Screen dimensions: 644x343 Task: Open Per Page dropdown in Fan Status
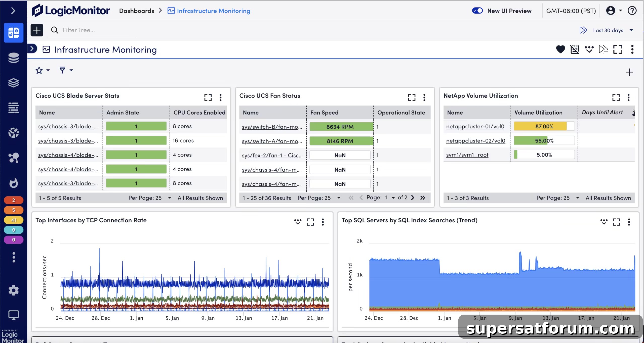point(319,198)
